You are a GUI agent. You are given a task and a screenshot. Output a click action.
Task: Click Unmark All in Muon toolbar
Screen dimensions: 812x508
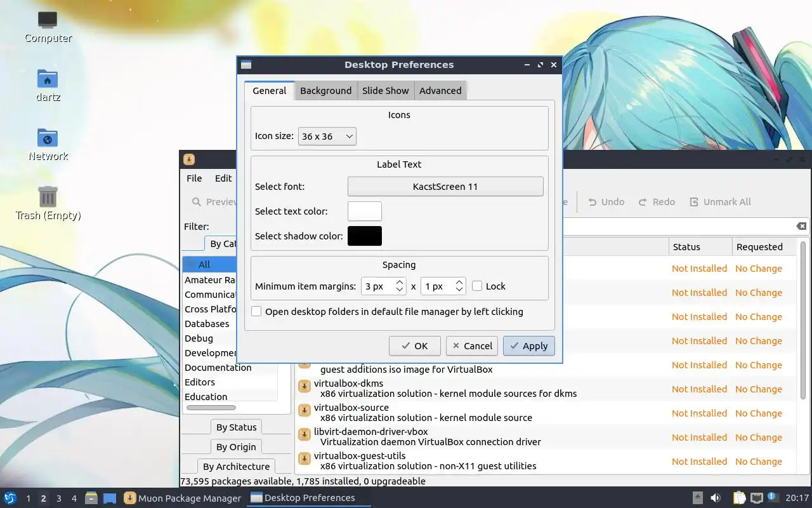click(x=720, y=202)
